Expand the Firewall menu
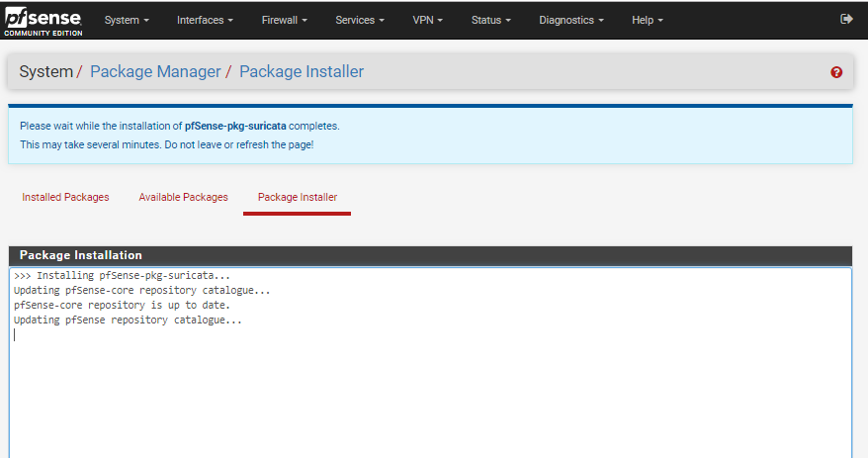Viewport: 868px width, 458px height. pyautogui.click(x=284, y=20)
